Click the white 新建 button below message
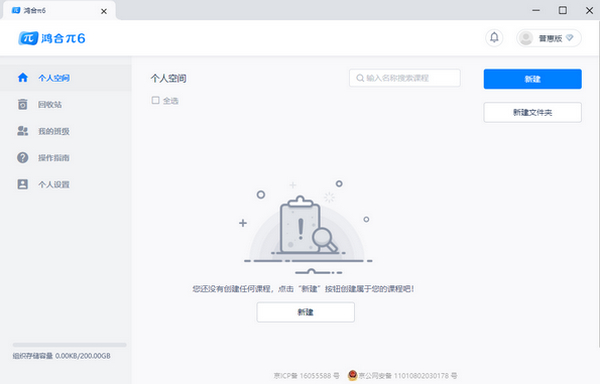 tap(305, 312)
